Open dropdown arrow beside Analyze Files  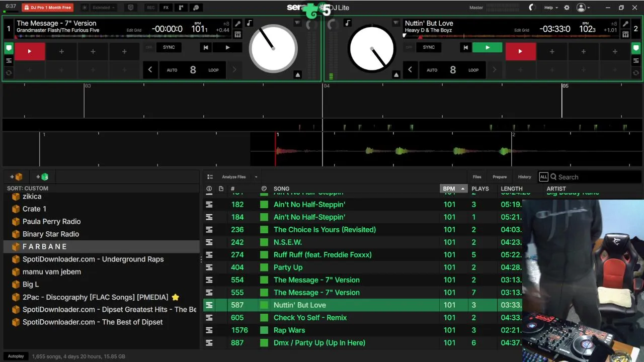pos(256,177)
